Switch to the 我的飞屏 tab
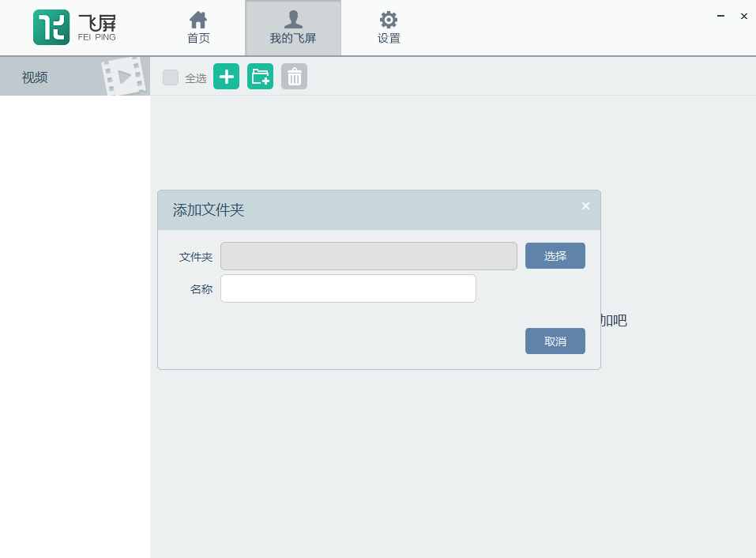Viewport: 756px width, 558px height. coord(293,28)
